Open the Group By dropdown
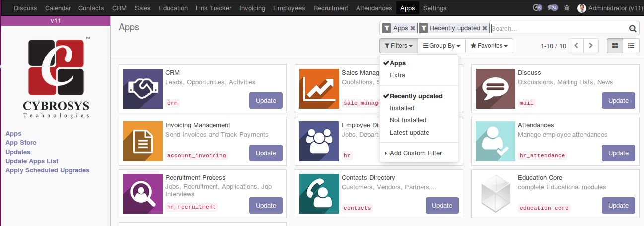This screenshot has height=226, width=644. point(441,46)
